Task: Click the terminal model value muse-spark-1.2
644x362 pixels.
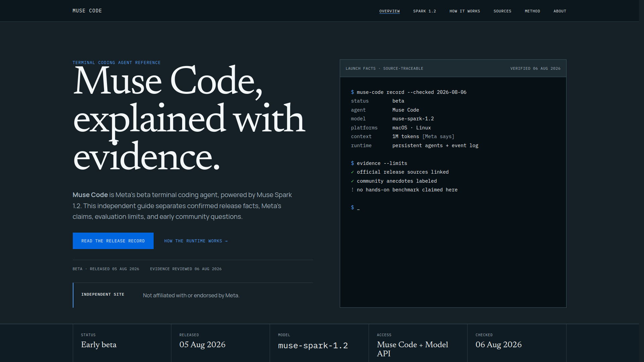Action: [413, 119]
